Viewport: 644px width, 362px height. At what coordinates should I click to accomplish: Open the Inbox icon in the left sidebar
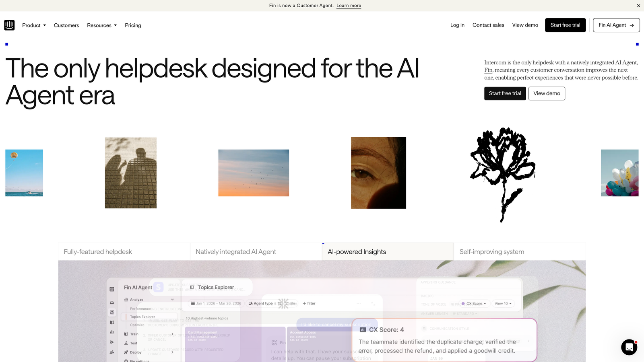(x=111, y=302)
